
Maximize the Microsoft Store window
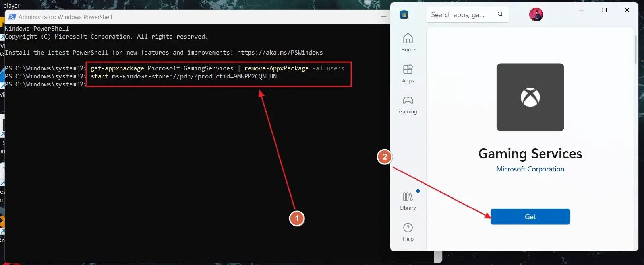[604, 10]
